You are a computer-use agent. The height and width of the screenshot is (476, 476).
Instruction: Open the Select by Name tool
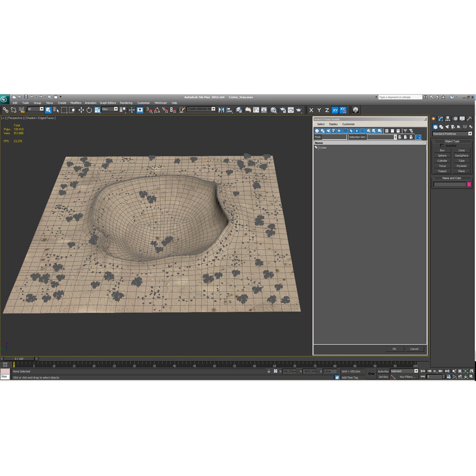[x=56, y=110]
